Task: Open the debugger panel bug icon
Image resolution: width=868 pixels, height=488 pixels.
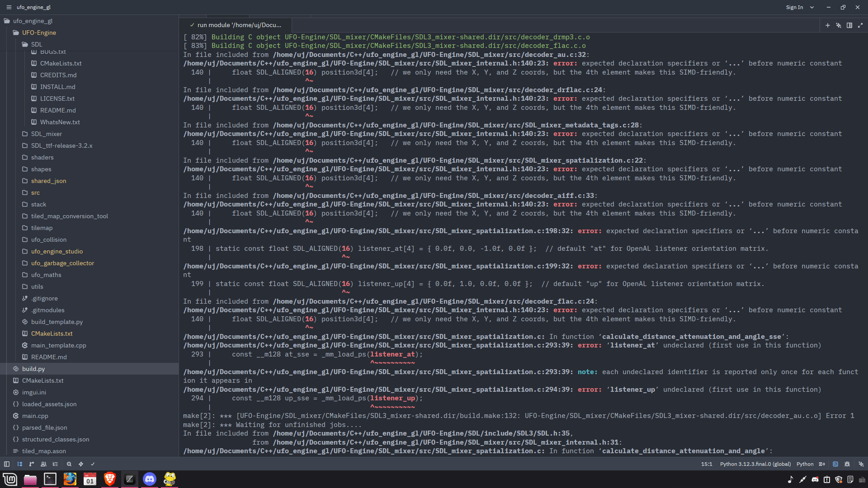Action: 847,464
